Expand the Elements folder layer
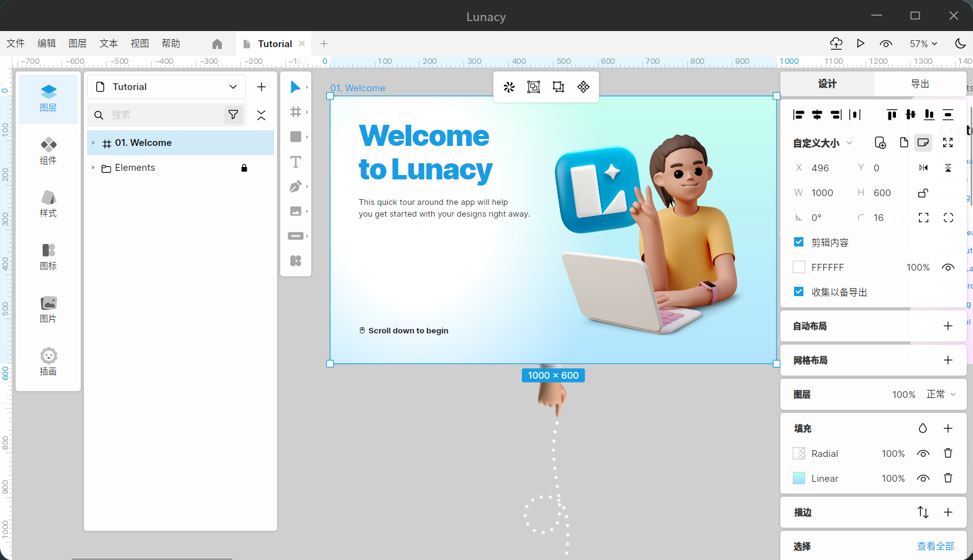 [x=93, y=168]
